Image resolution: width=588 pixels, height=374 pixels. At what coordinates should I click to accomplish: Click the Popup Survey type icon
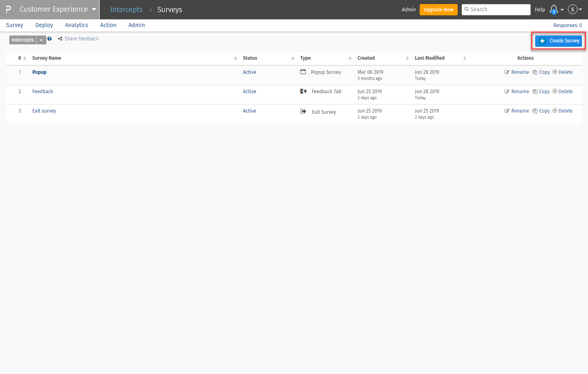click(303, 72)
